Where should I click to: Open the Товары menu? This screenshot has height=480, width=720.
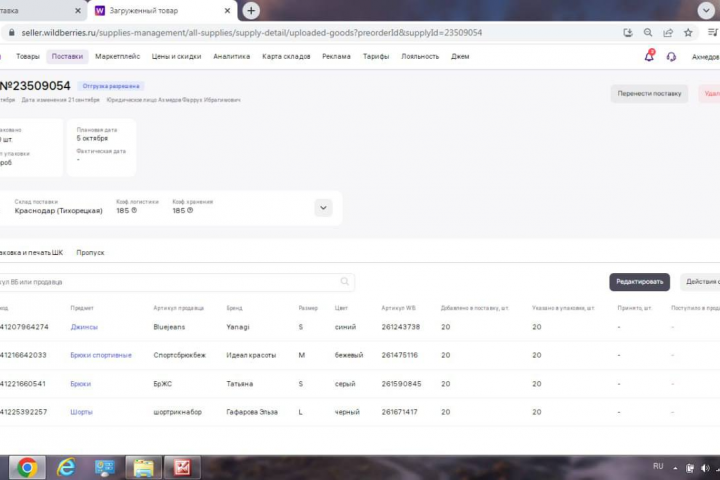28,56
